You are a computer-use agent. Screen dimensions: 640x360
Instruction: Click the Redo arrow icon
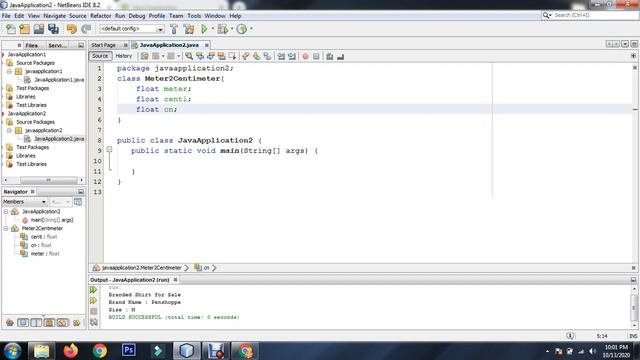86,29
